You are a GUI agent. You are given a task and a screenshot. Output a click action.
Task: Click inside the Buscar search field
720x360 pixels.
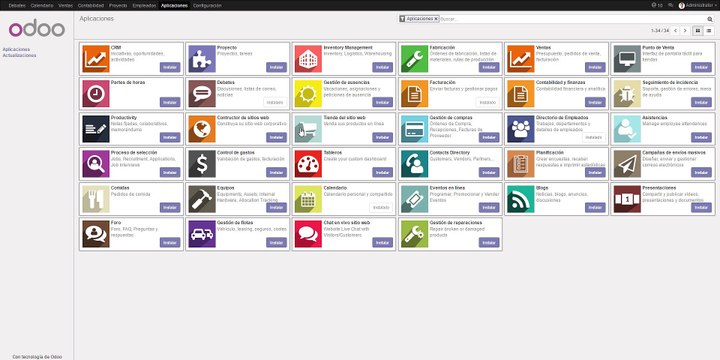(x=573, y=19)
